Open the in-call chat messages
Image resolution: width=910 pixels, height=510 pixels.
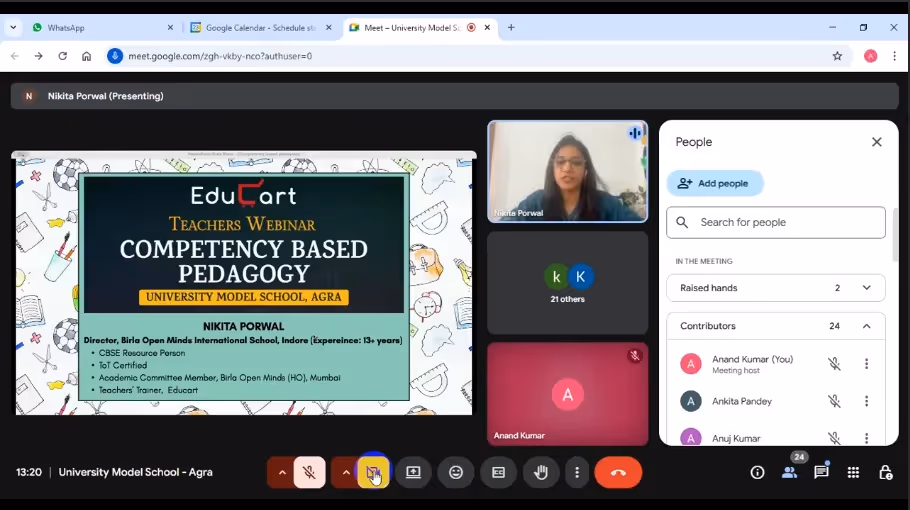821,472
